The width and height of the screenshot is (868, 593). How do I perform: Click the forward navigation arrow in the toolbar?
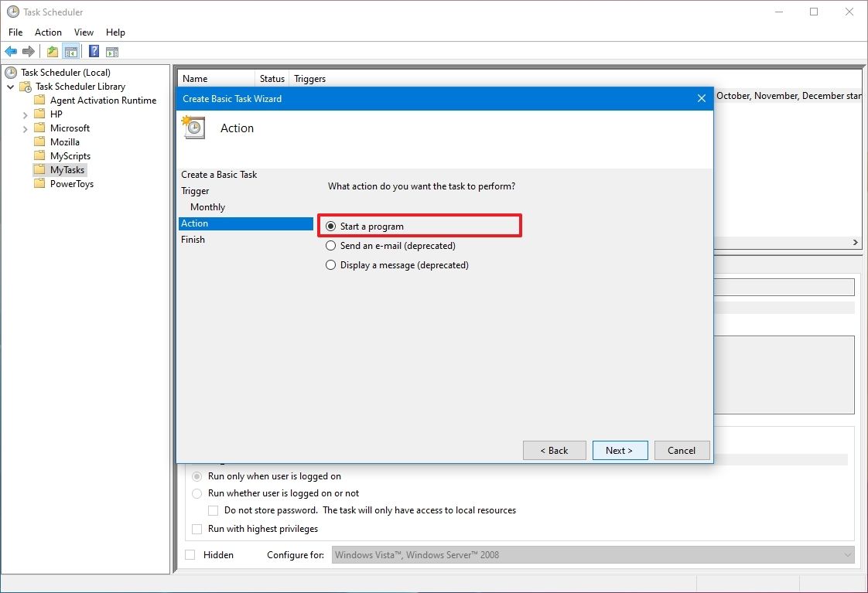pyautogui.click(x=29, y=51)
